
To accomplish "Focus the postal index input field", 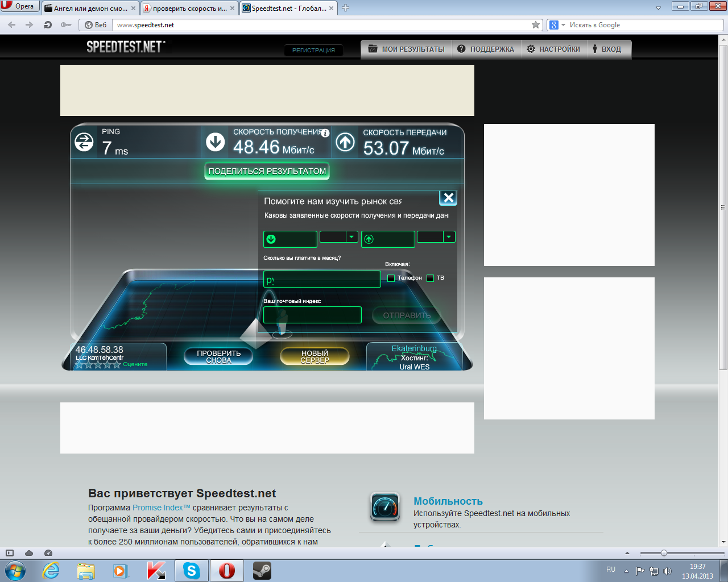I will point(312,315).
